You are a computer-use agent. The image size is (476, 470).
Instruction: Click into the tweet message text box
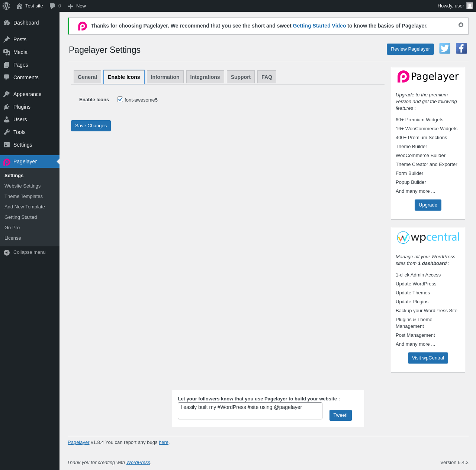point(250,411)
